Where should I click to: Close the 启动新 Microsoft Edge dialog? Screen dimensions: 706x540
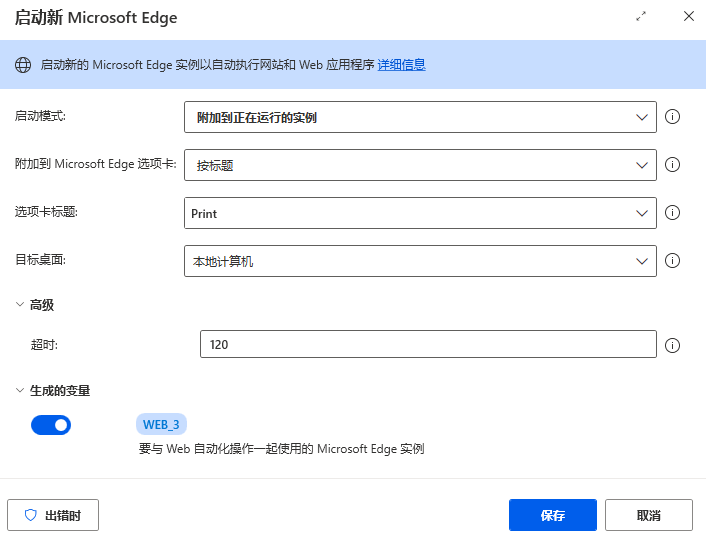coord(688,16)
